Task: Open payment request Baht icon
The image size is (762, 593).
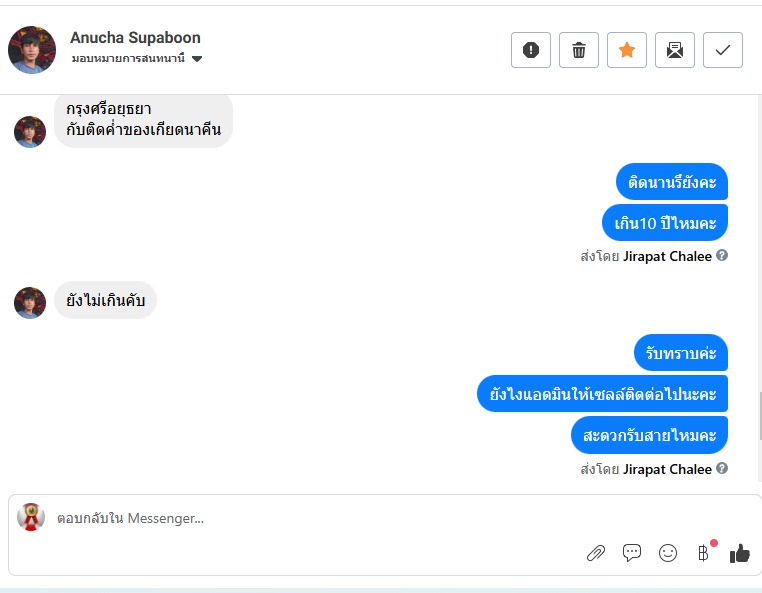Action: pyautogui.click(x=703, y=553)
